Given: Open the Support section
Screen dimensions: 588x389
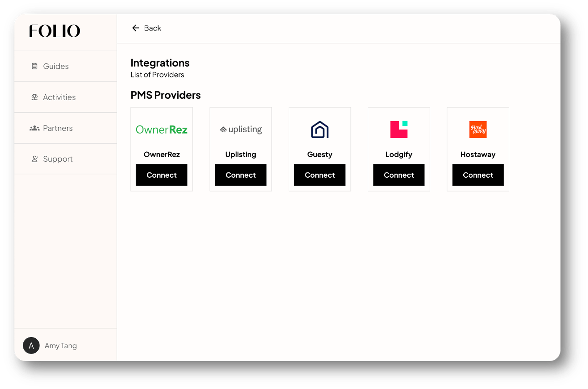Looking at the screenshot, I should (58, 159).
